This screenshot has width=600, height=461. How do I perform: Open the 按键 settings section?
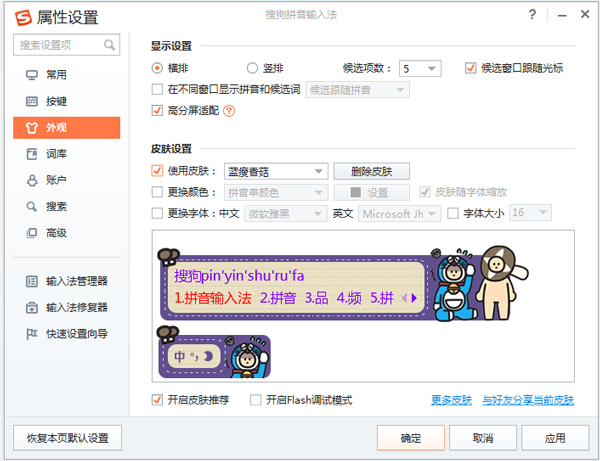(67, 101)
